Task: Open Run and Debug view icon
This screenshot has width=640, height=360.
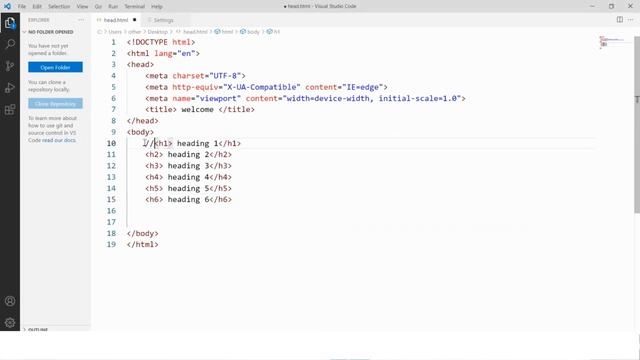Action: (x=10, y=88)
